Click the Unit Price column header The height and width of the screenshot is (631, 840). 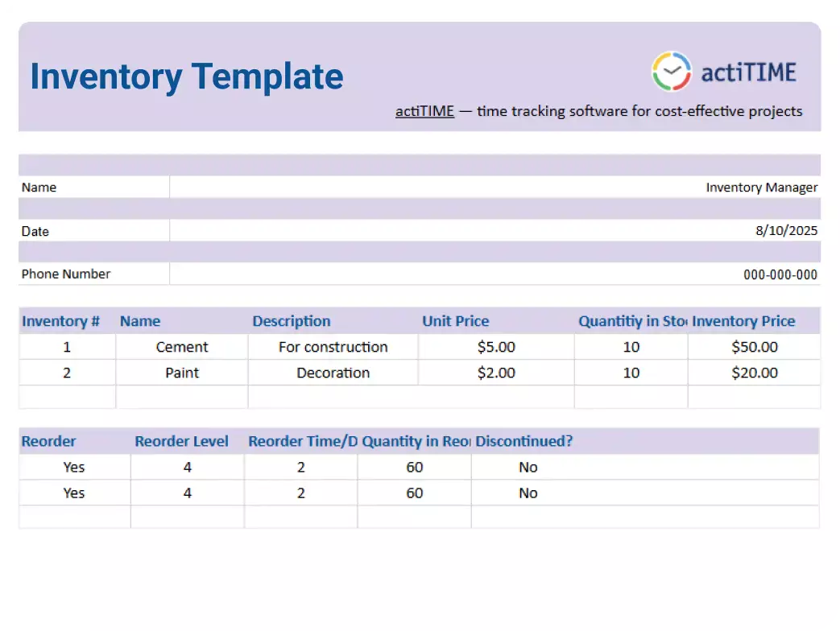pos(455,320)
